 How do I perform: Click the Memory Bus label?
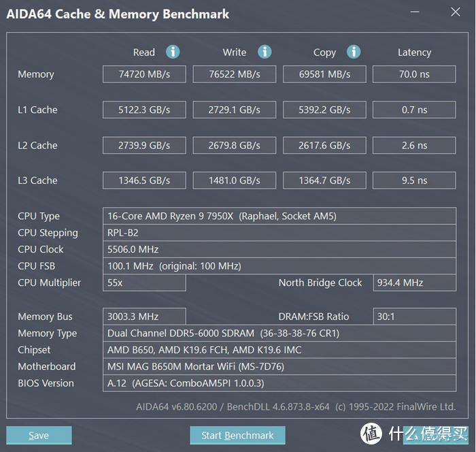click(45, 317)
